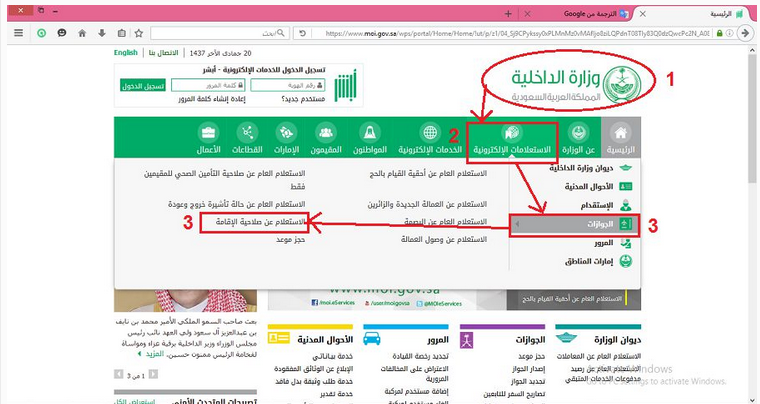Screen dimensions: 760x404
Task: Open @MOIeServices Twitter link
Action: tap(439, 303)
